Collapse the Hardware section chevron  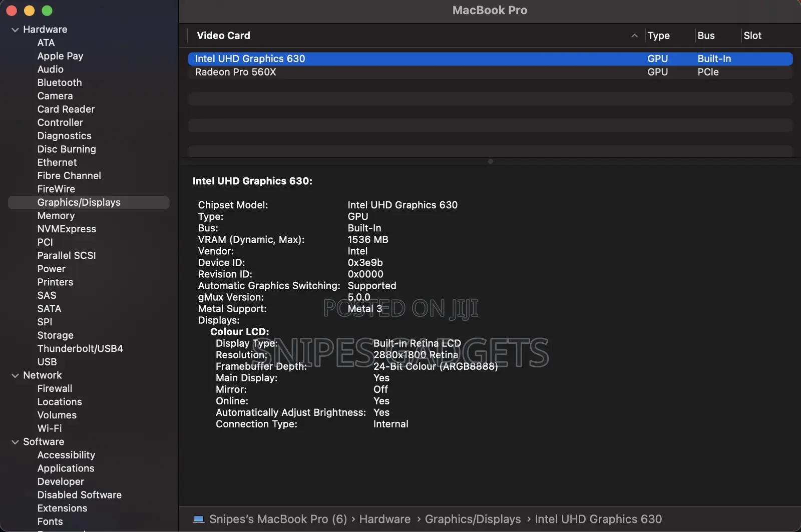15,30
